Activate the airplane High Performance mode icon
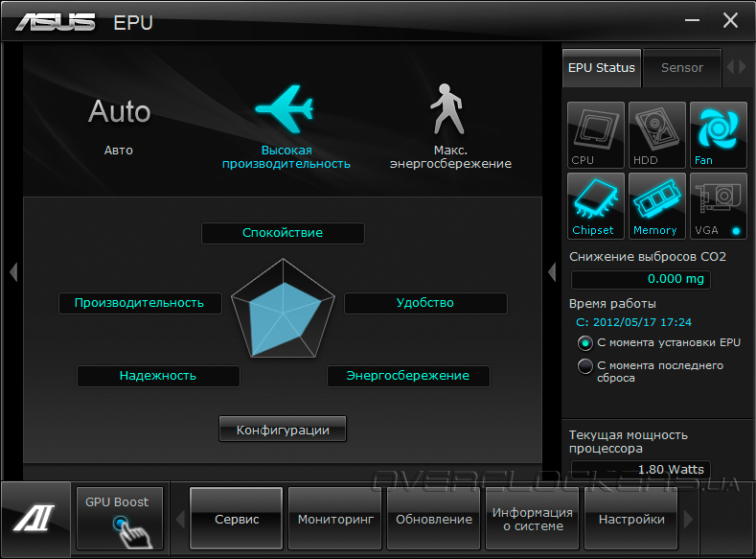This screenshot has width=756, height=559. pos(286,109)
